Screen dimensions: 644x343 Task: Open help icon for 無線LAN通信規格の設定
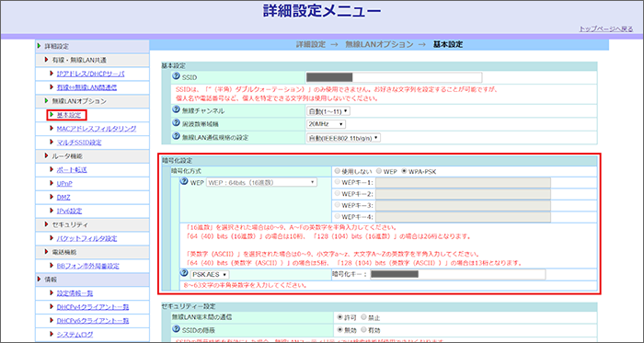click(x=177, y=137)
